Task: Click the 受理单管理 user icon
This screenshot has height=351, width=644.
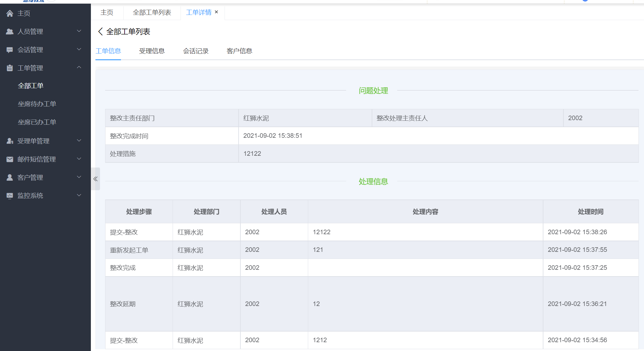Action: click(x=10, y=141)
